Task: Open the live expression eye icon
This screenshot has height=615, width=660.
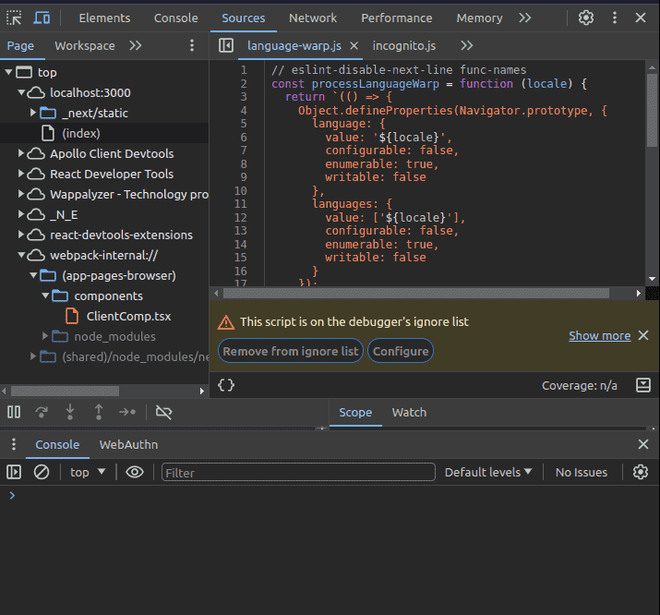Action: (x=135, y=472)
